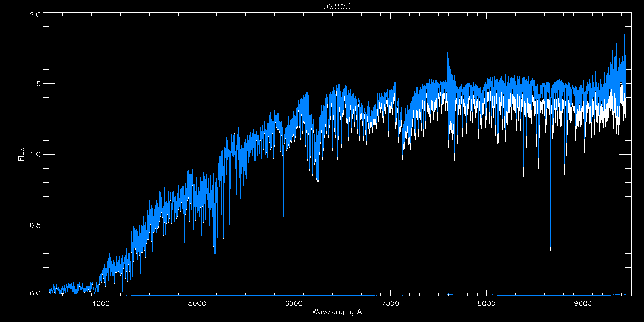Click the Flux y-axis label
Viewport: 644px width, 322px height.
pyautogui.click(x=21, y=154)
